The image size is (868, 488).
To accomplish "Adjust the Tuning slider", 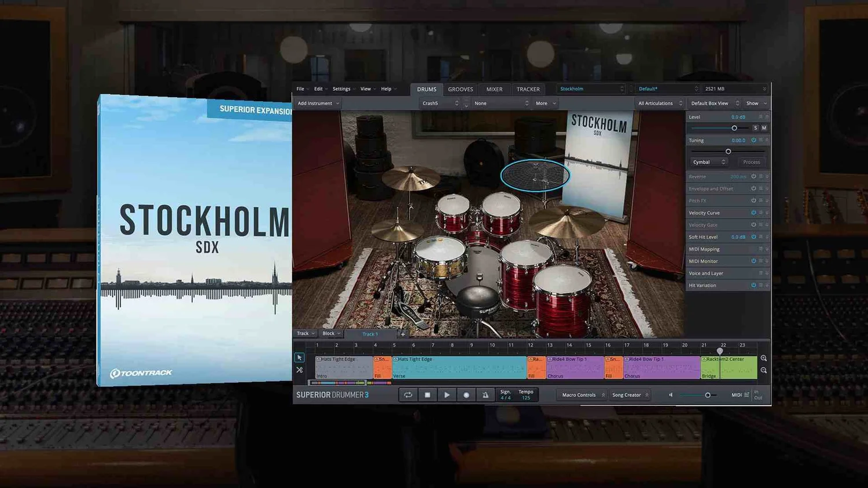I will 728,151.
